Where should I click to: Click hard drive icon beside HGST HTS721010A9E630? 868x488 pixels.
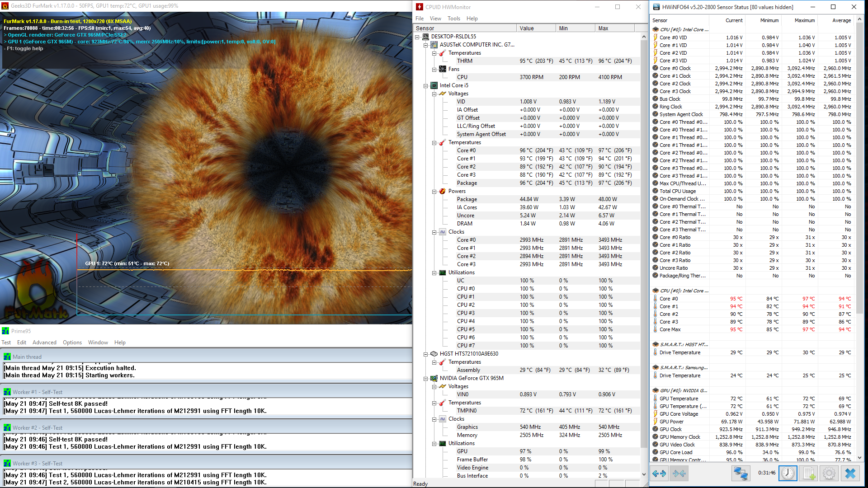pos(434,354)
